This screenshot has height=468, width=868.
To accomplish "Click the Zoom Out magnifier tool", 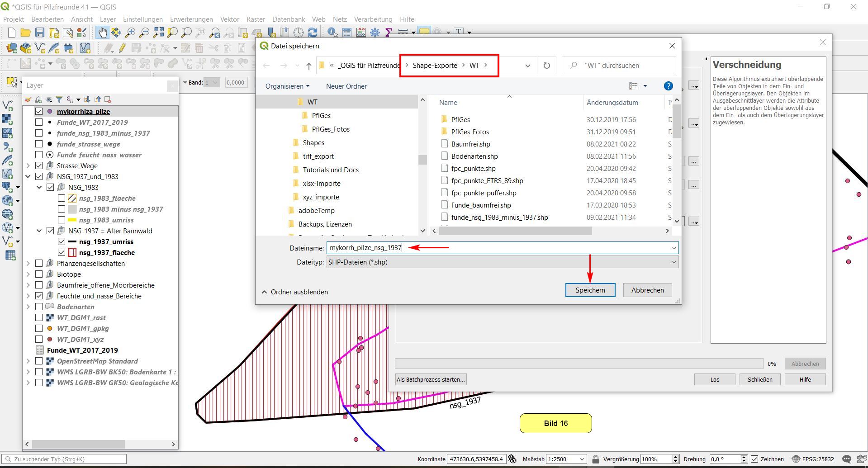I will click(x=144, y=33).
